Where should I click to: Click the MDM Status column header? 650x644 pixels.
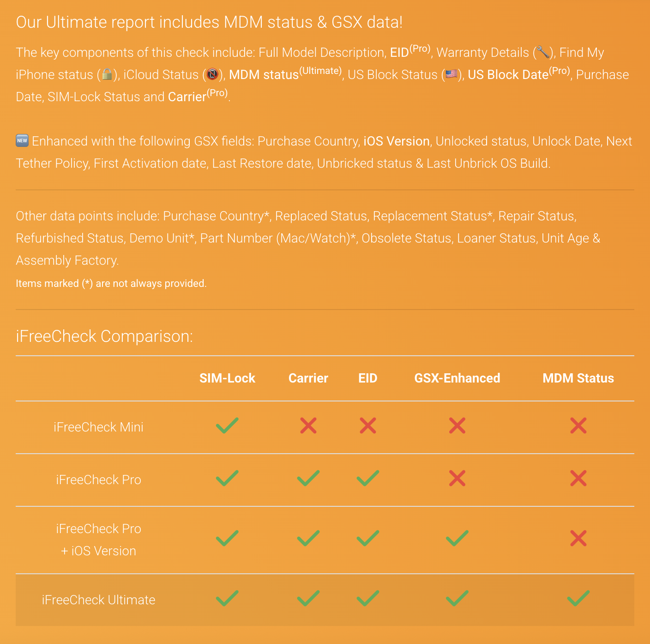pos(578,378)
